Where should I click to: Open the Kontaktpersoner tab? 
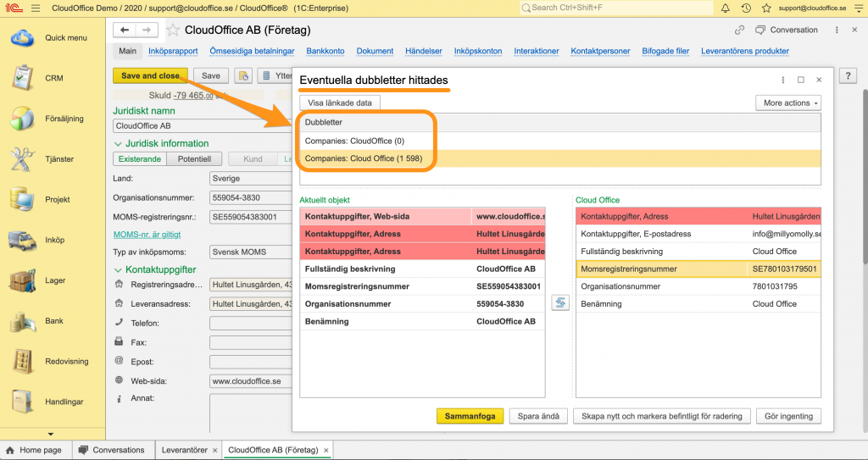601,51
